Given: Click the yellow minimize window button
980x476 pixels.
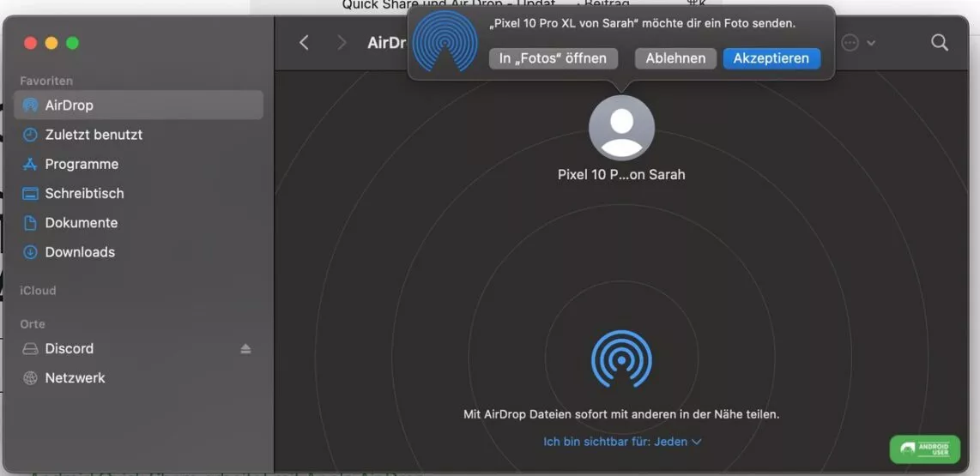Looking at the screenshot, I should pyautogui.click(x=51, y=43).
